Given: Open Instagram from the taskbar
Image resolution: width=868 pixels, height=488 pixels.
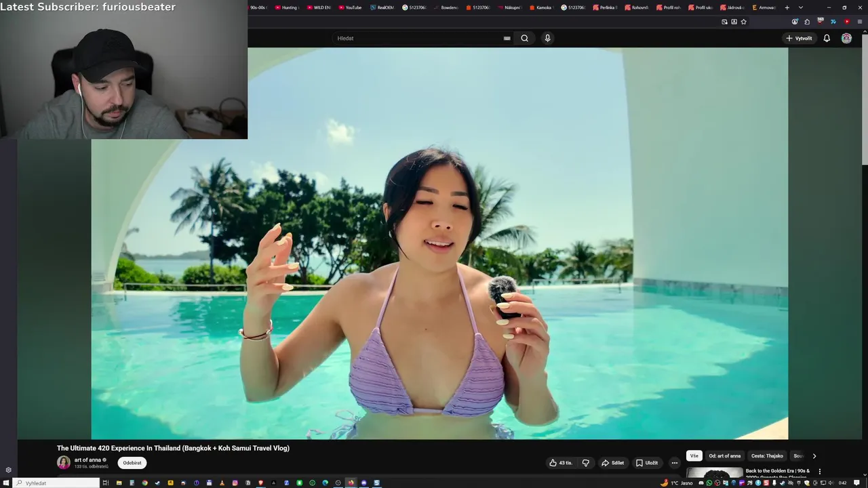Looking at the screenshot, I should 235,483.
